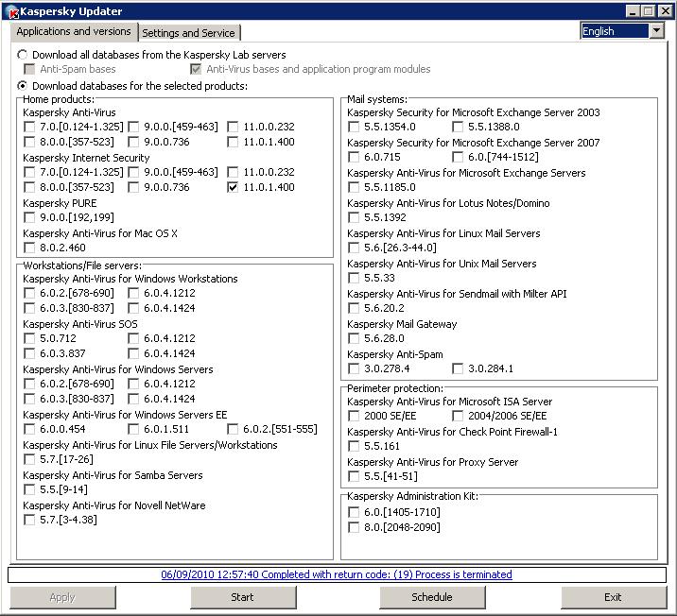Click the Schedule button
The image size is (677, 616).
point(432,597)
